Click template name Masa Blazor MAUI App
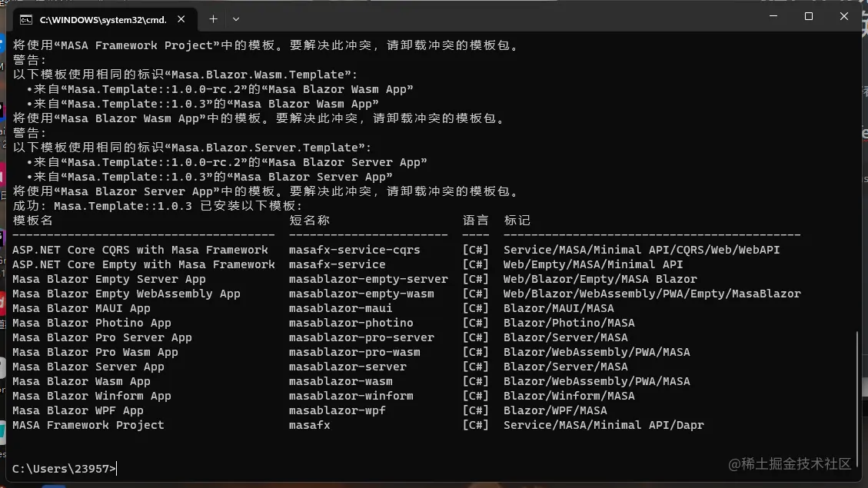This screenshot has height=488, width=868. (81, 308)
